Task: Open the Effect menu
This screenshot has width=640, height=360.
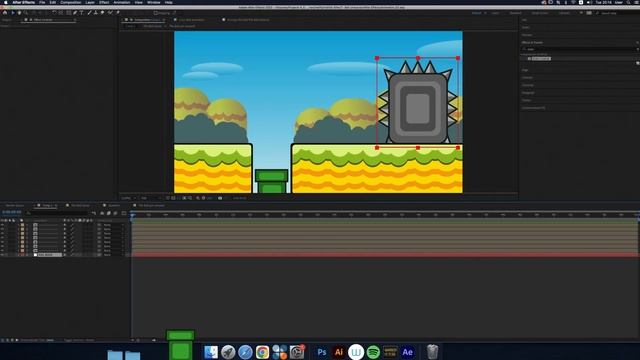Action: tap(104, 2)
